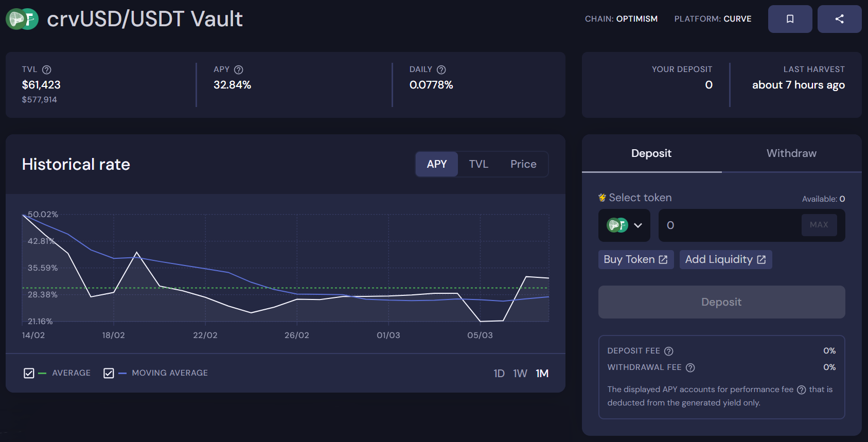The width and height of the screenshot is (868, 442).
Task: Click the 50.02% chart axis label
Action: (x=43, y=214)
